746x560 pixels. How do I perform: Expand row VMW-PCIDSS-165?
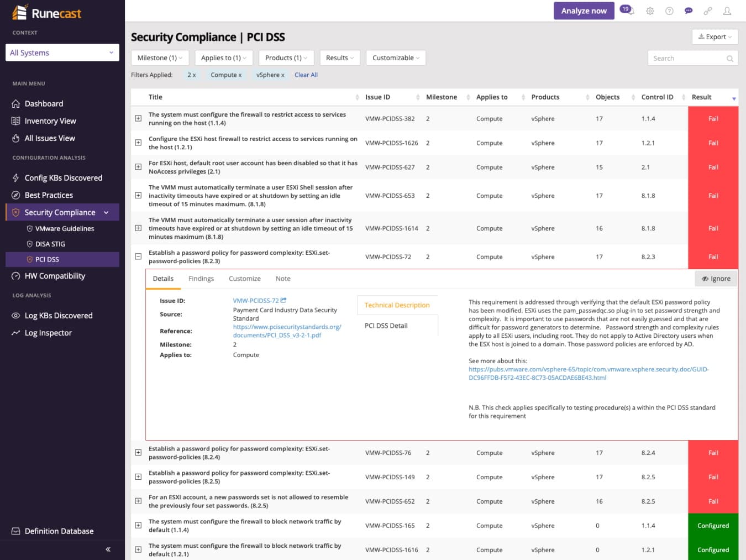(138, 526)
